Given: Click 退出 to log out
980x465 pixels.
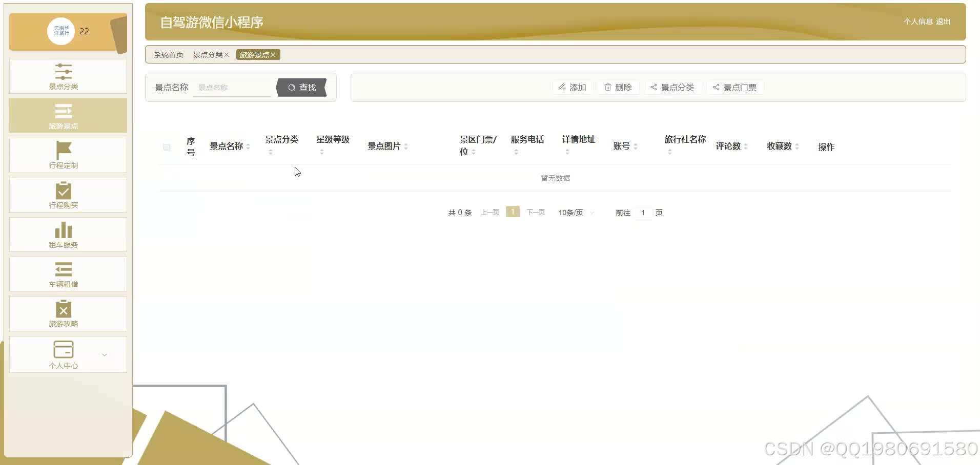Looking at the screenshot, I should point(943,22).
